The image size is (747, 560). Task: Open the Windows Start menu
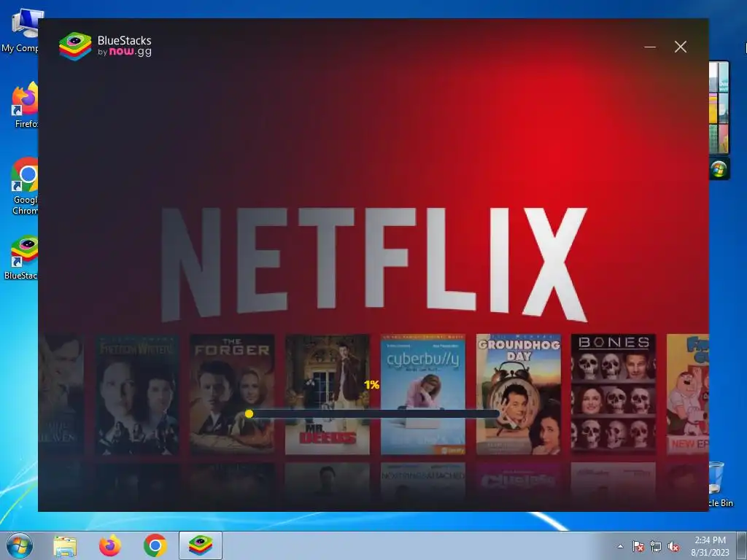[20, 545]
